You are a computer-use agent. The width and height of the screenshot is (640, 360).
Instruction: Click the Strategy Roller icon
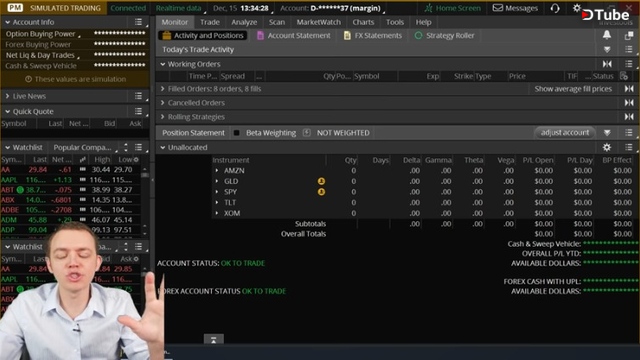coord(418,36)
